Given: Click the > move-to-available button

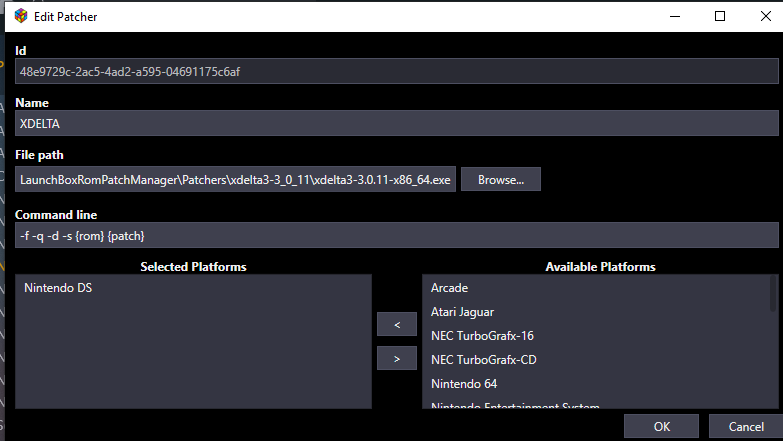Looking at the screenshot, I should point(397,359).
